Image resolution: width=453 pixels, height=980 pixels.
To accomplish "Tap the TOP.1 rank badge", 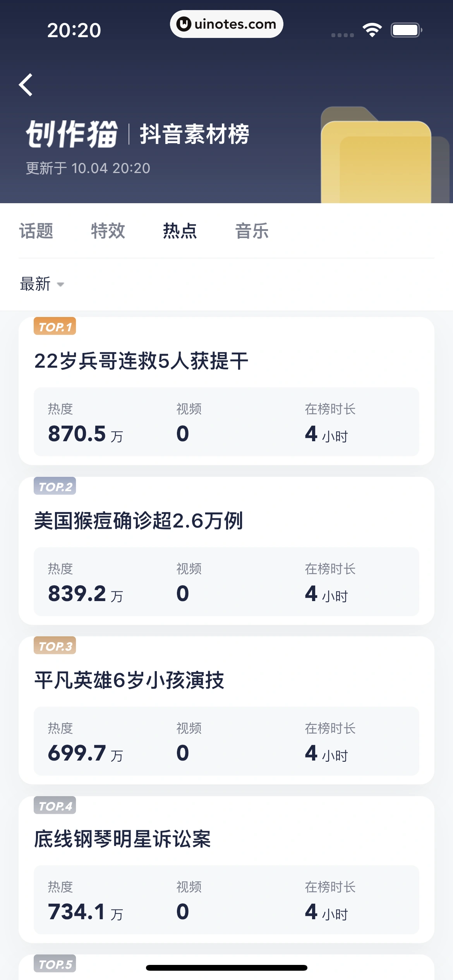I will point(55,326).
